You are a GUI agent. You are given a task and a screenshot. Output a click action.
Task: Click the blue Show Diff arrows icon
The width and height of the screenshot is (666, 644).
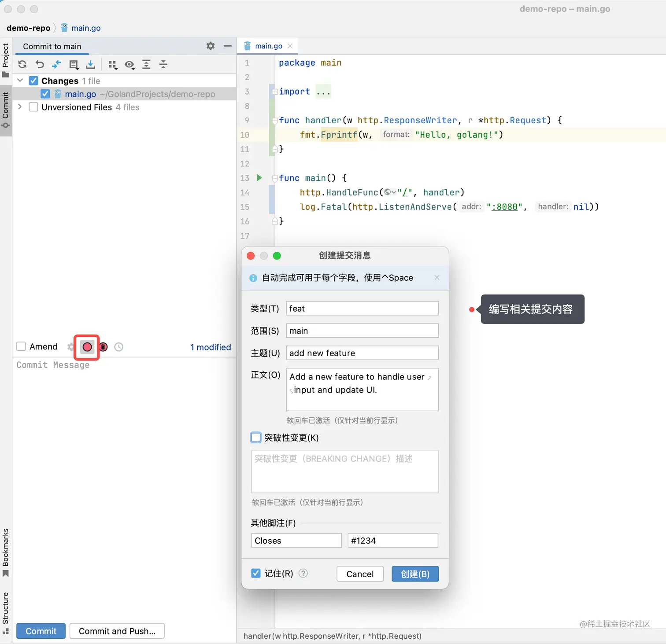[56, 65]
